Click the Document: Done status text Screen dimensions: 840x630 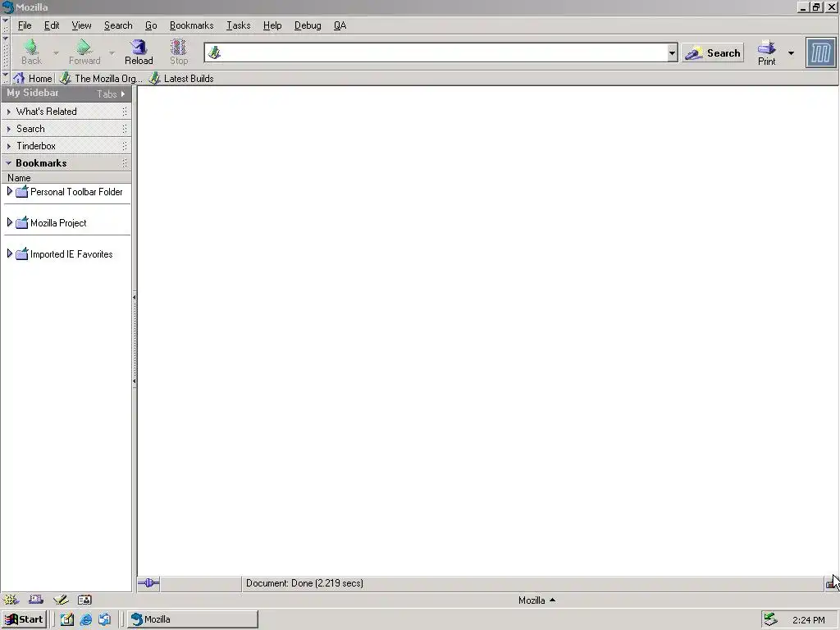click(x=304, y=583)
